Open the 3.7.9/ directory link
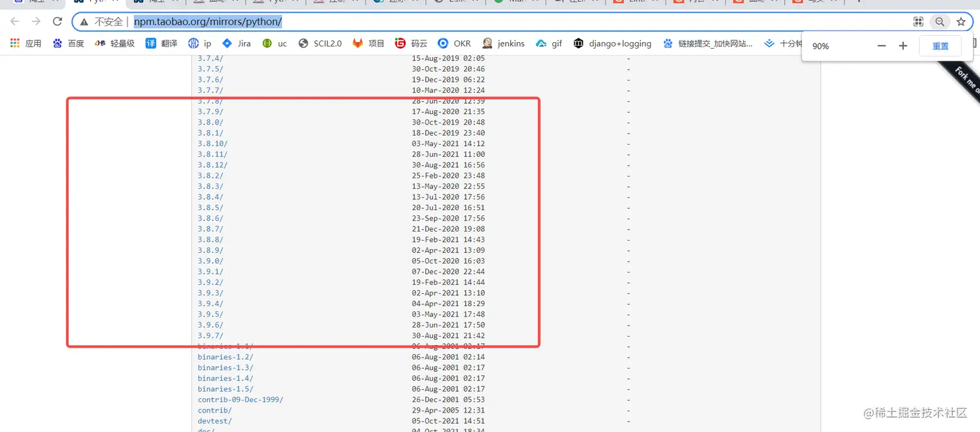The height and width of the screenshot is (432, 980). tap(210, 112)
